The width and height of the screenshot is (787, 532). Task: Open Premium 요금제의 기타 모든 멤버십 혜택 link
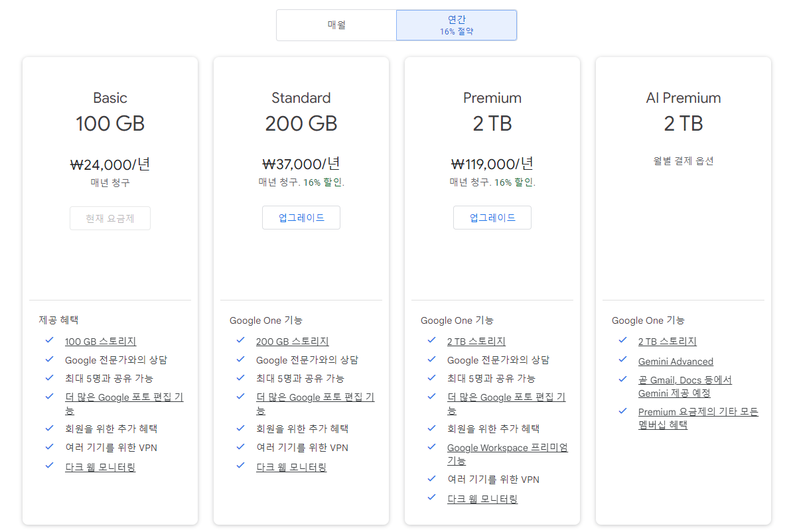coord(698,418)
